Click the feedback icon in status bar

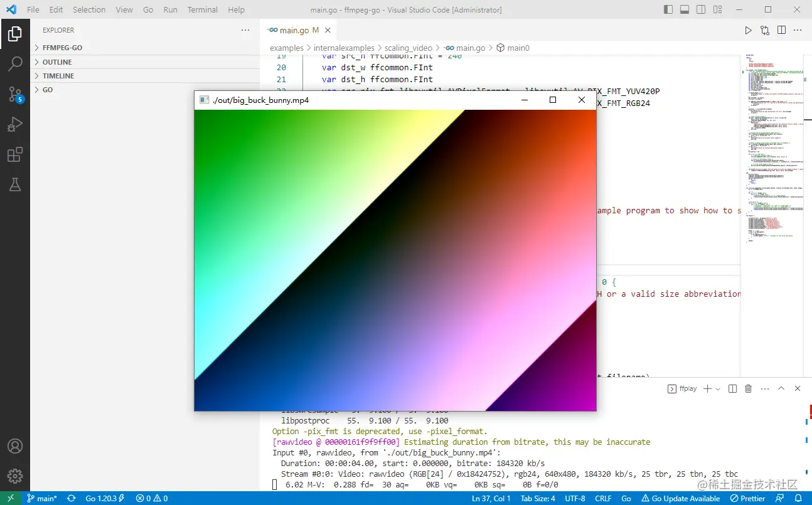pos(779,498)
